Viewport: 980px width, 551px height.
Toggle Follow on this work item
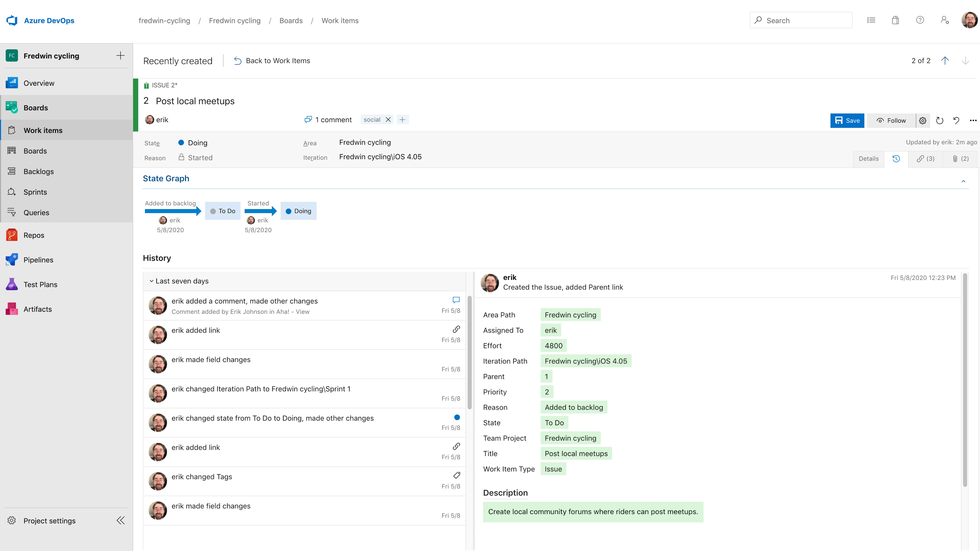[x=891, y=121]
